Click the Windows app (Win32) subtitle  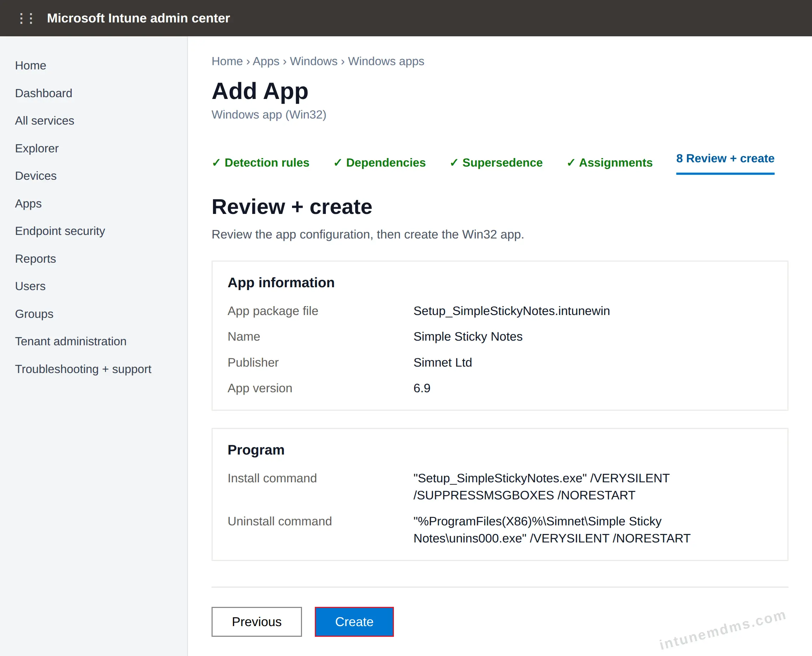(x=269, y=115)
